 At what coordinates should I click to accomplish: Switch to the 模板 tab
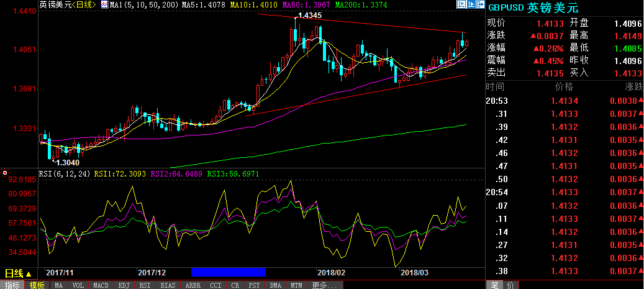click(x=37, y=285)
